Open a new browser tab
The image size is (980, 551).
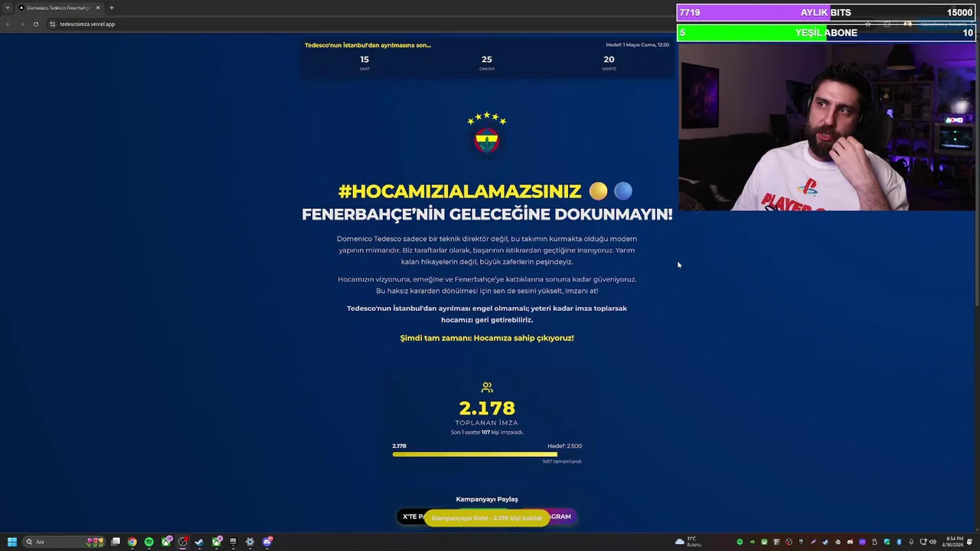[x=112, y=8]
